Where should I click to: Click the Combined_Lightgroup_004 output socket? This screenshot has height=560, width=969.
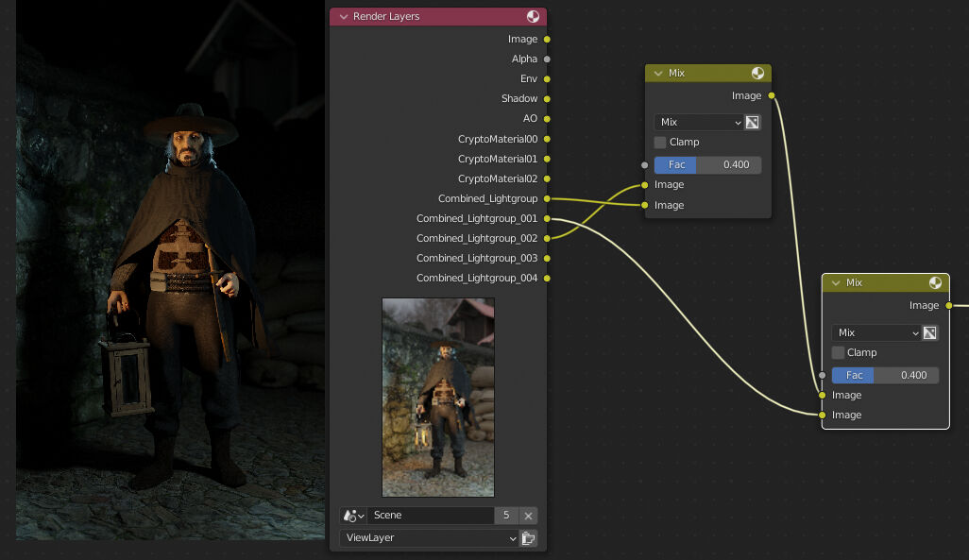[547, 279]
